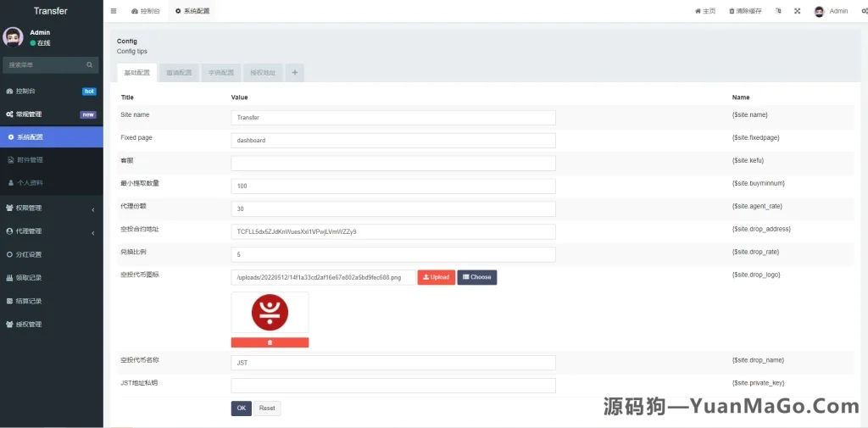
Task: Select the 系统配置 tab in top bar
Action: point(192,11)
